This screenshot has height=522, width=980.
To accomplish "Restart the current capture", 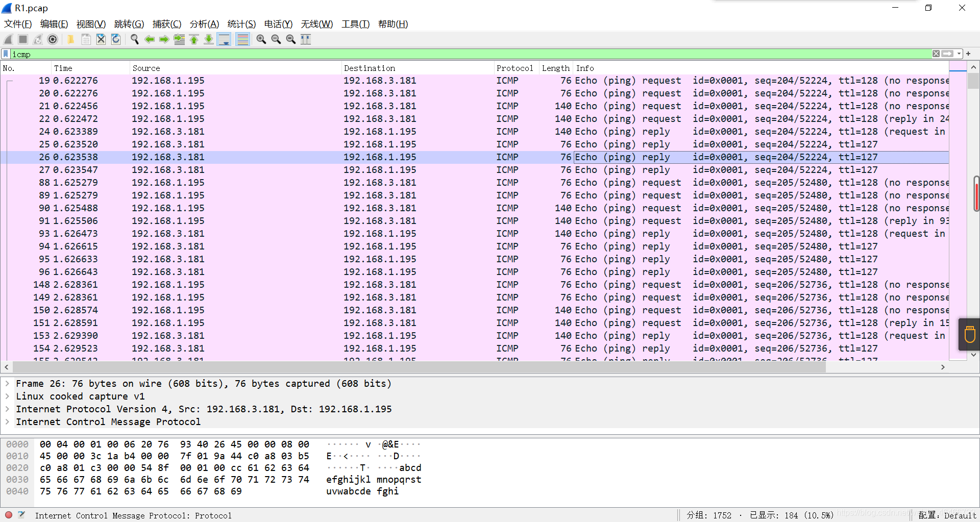I will 37,39.
